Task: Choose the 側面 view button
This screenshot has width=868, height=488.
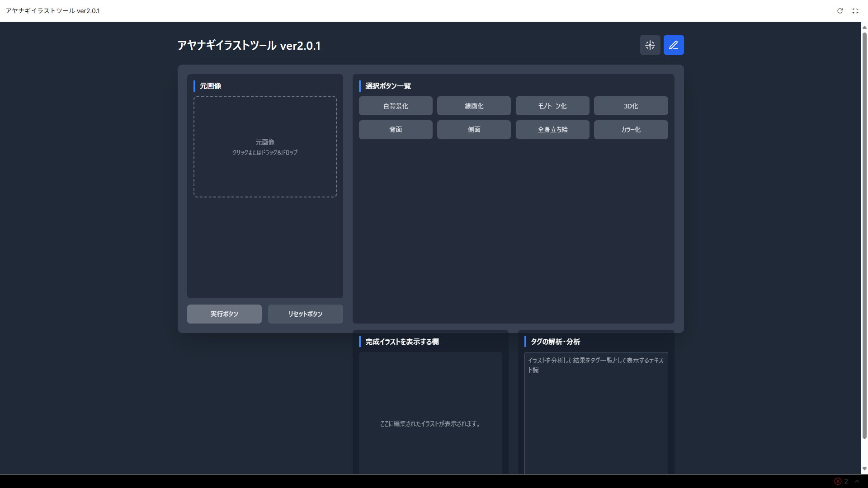Action: [474, 130]
